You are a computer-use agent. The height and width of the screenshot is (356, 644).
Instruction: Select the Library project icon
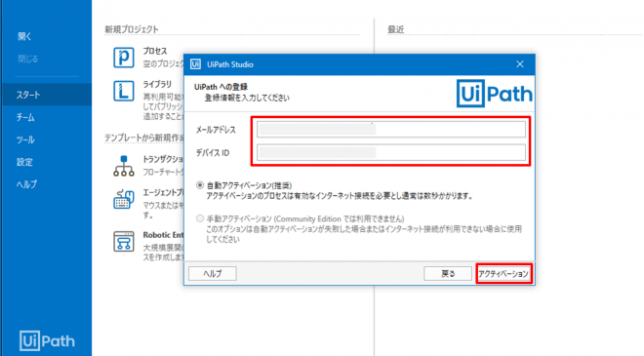tap(124, 91)
